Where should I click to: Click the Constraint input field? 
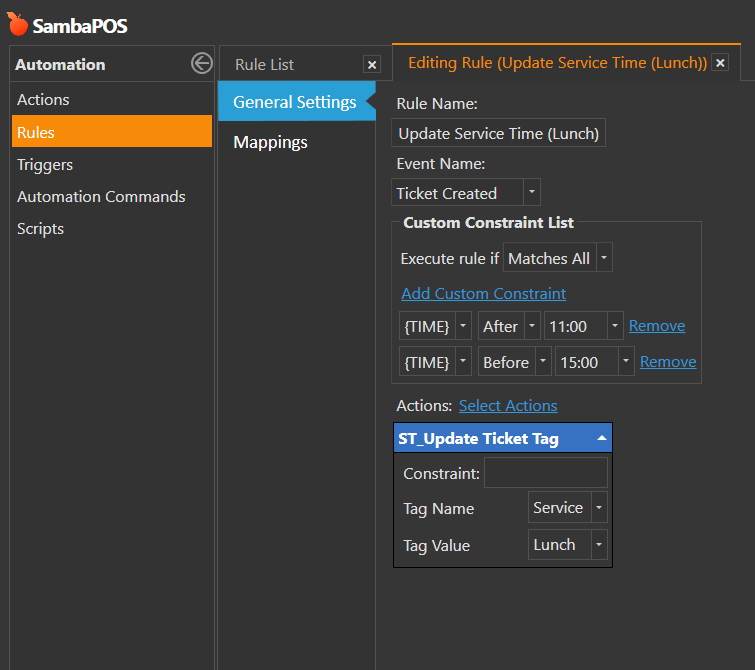coord(545,473)
